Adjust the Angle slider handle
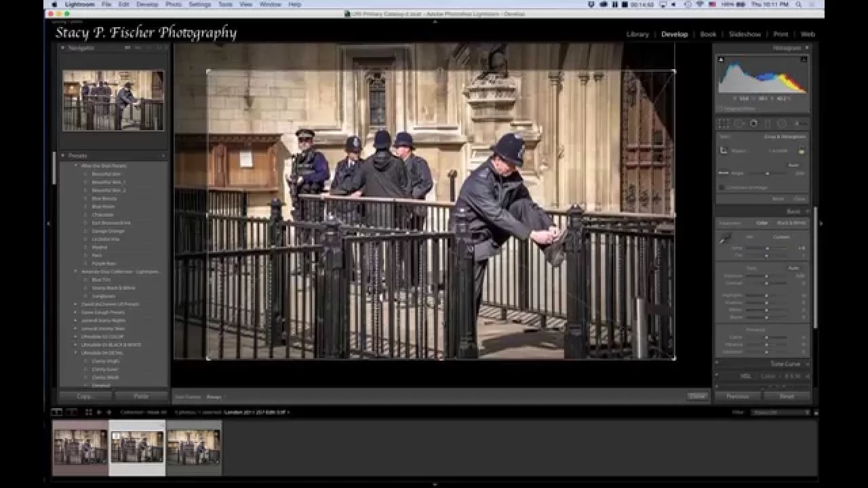868x488 pixels. point(767,174)
